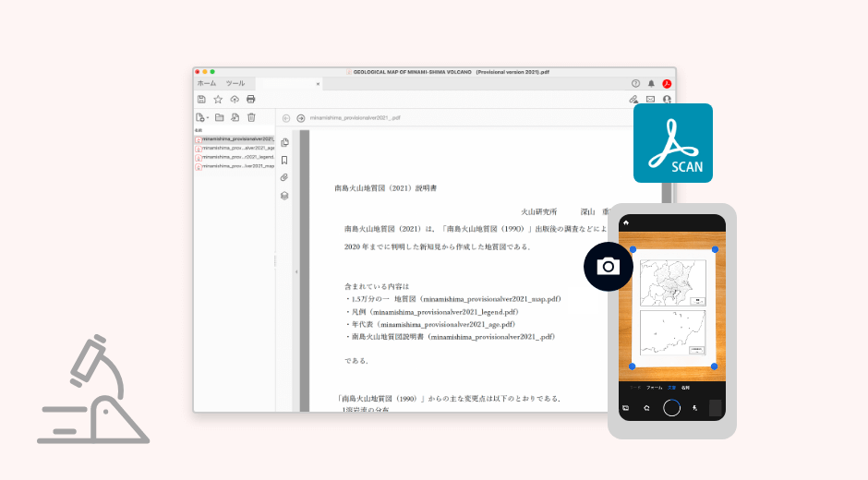This screenshot has width=868, height=480.
Task: Click the save (floppy disk) icon
Action: [201, 99]
